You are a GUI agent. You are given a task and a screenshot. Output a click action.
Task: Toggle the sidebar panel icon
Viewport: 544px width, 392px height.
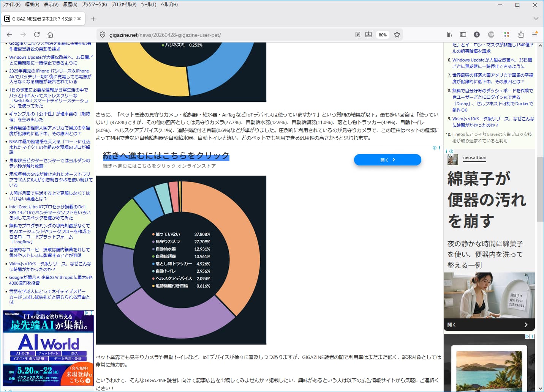pos(463,35)
